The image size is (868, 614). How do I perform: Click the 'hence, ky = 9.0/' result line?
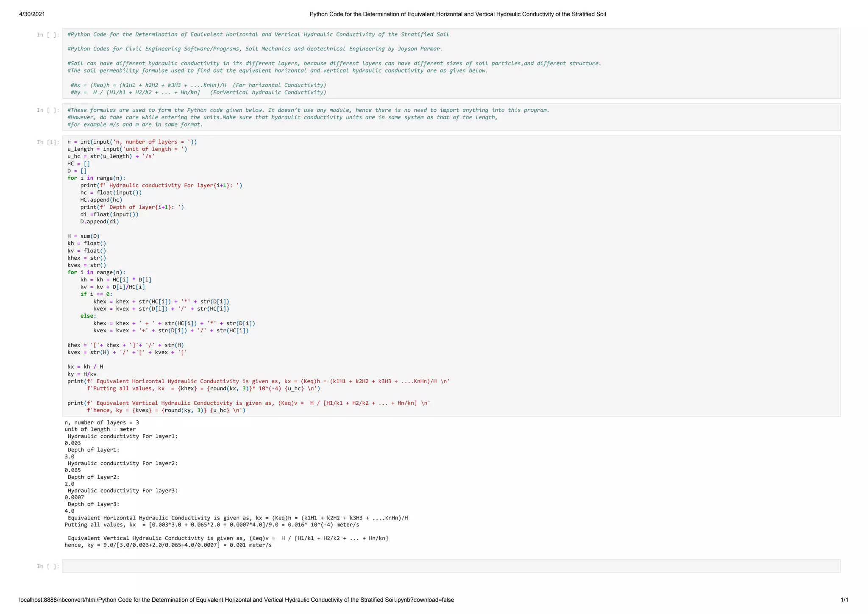click(x=168, y=545)
